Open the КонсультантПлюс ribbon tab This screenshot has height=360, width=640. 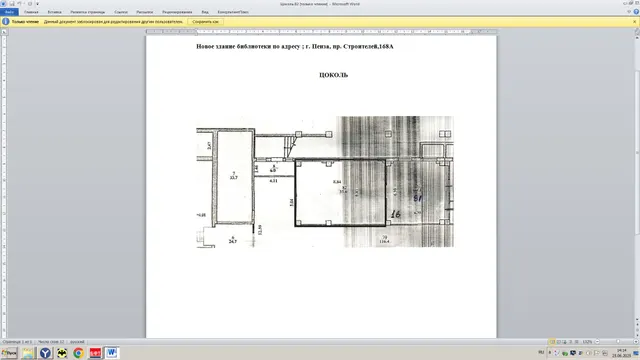pyautogui.click(x=233, y=12)
